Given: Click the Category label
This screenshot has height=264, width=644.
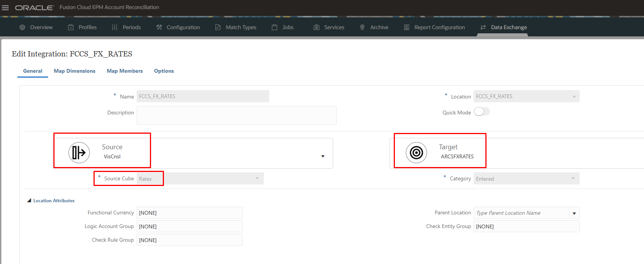Looking at the screenshot, I should 460,178.
